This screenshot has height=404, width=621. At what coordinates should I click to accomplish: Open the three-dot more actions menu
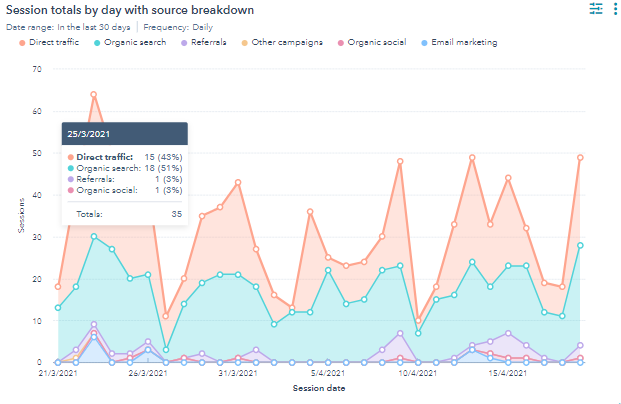click(x=617, y=9)
